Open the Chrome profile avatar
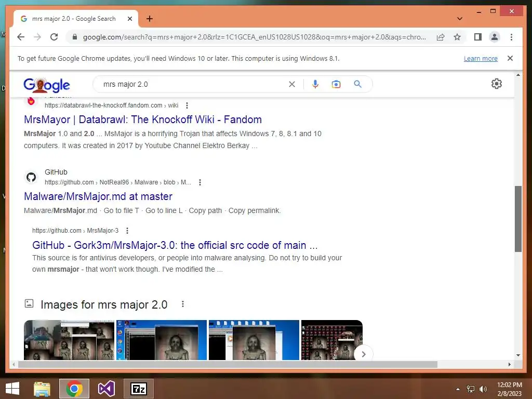 (x=495, y=37)
